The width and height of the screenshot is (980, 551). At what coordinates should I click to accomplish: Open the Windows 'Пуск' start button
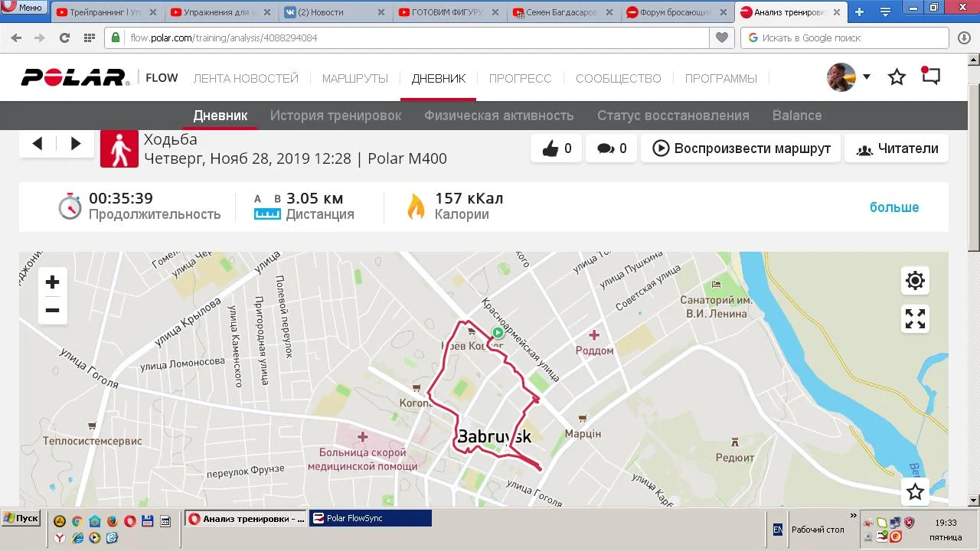point(21,518)
